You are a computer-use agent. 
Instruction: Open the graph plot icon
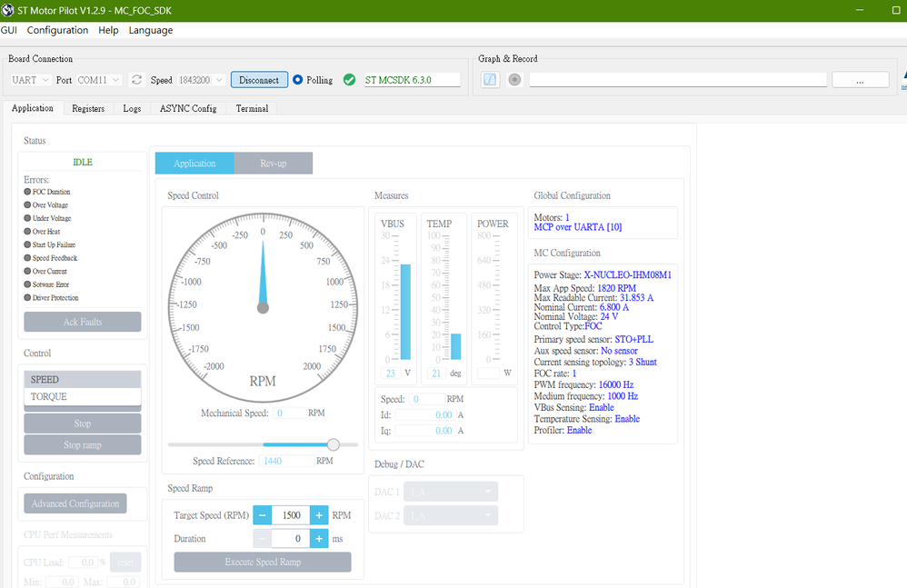pyautogui.click(x=490, y=80)
